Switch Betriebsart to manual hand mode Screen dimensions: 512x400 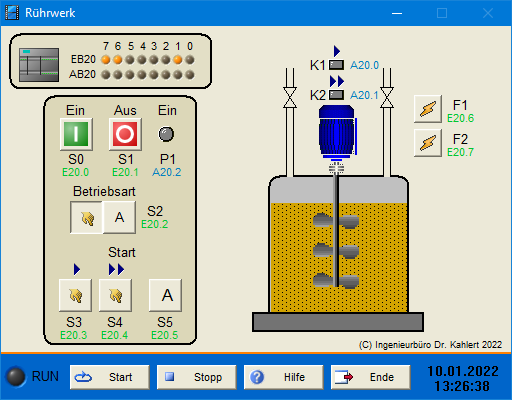coord(87,217)
